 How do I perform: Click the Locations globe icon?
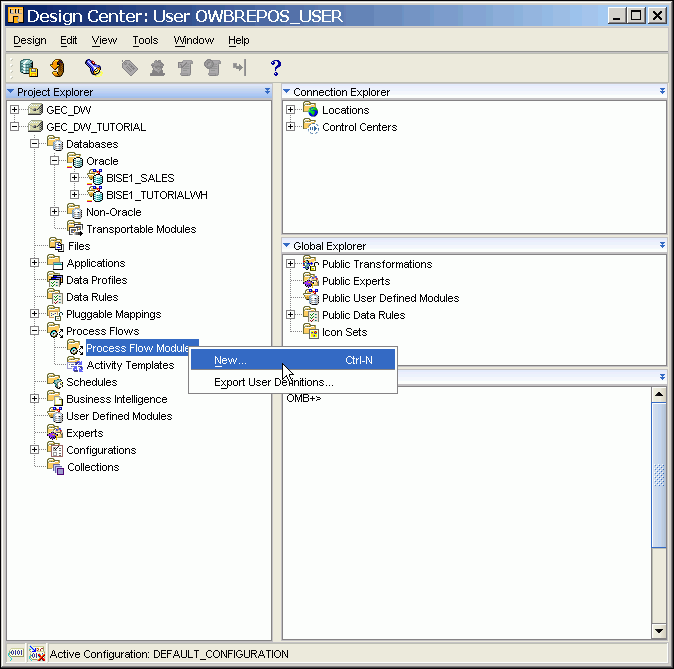310,110
